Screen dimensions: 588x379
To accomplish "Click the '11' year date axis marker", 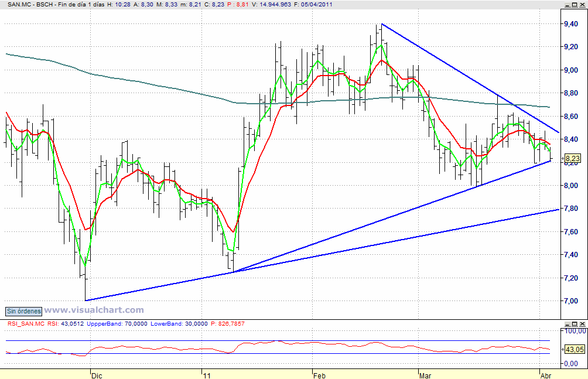I will click(x=207, y=375).
